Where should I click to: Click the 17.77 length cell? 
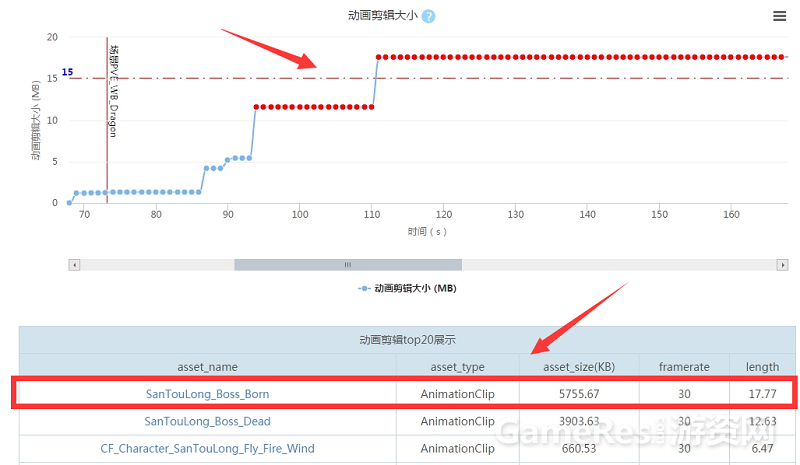click(762, 394)
